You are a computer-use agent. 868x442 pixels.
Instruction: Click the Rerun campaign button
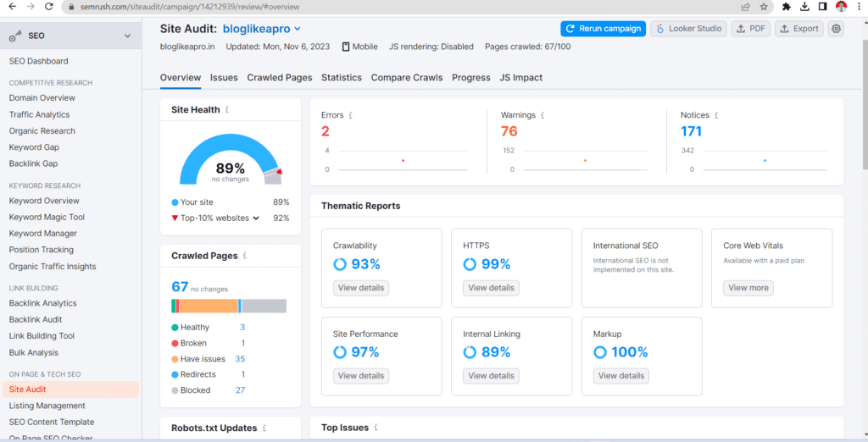[x=603, y=29]
